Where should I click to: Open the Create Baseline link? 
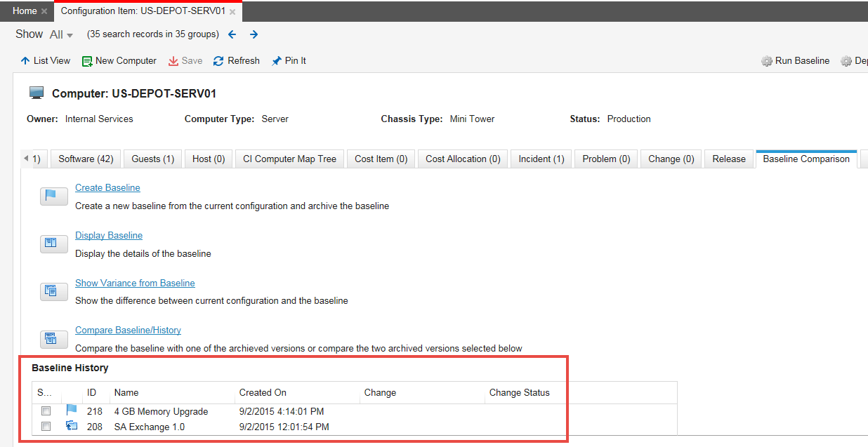107,188
